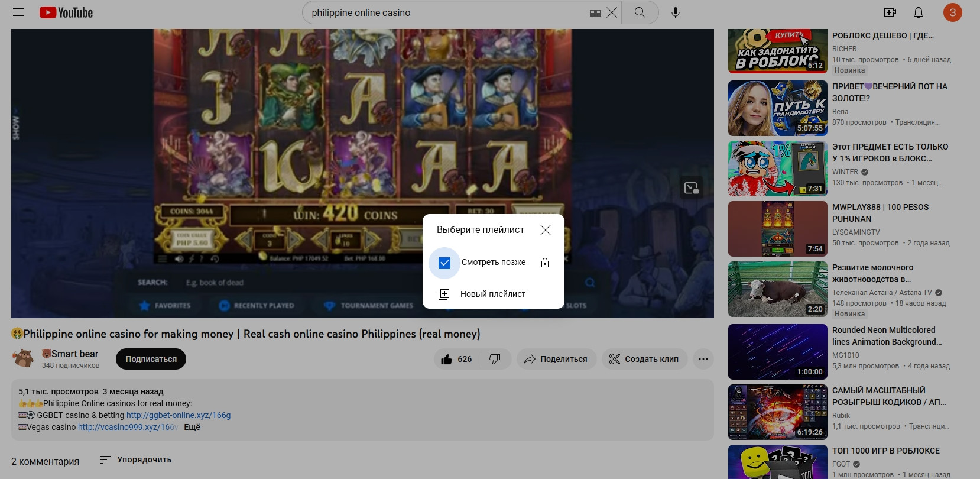Open ggbet-online.xyz link in description
Viewport: 980px width, 479px height.
[179, 415]
